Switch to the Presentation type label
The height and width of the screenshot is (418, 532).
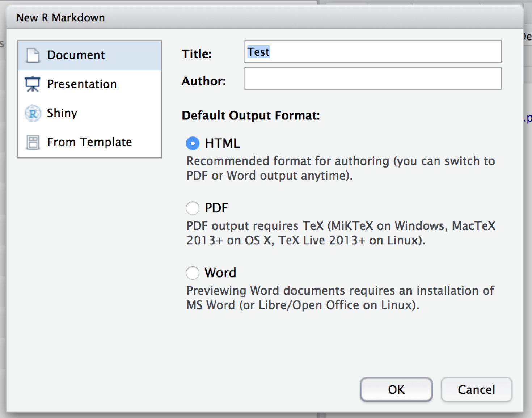click(82, 84)
